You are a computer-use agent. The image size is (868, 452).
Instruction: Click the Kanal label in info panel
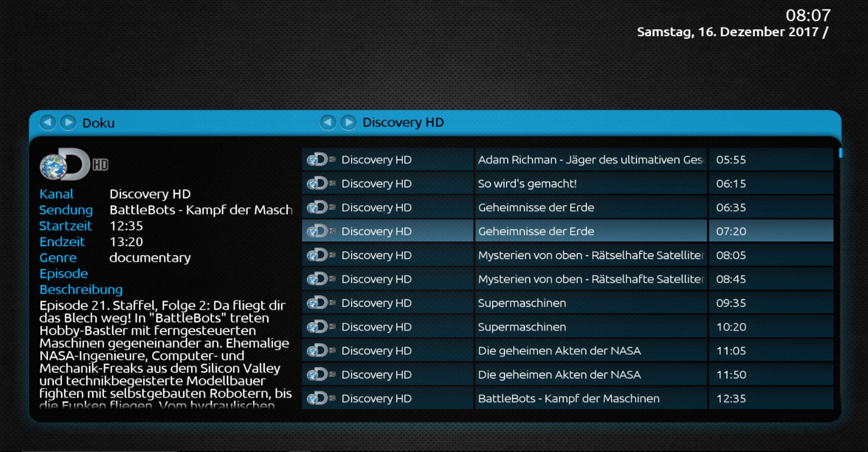[56, 194]
